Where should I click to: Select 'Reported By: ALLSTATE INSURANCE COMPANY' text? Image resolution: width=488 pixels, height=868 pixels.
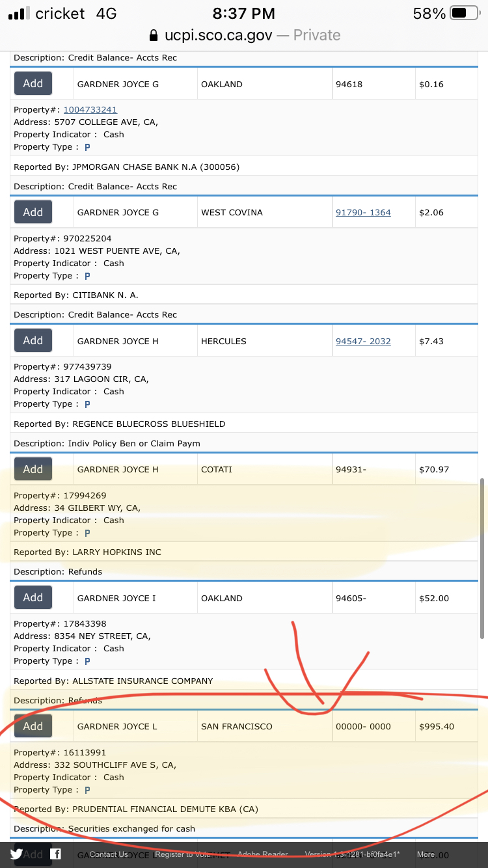113,681
